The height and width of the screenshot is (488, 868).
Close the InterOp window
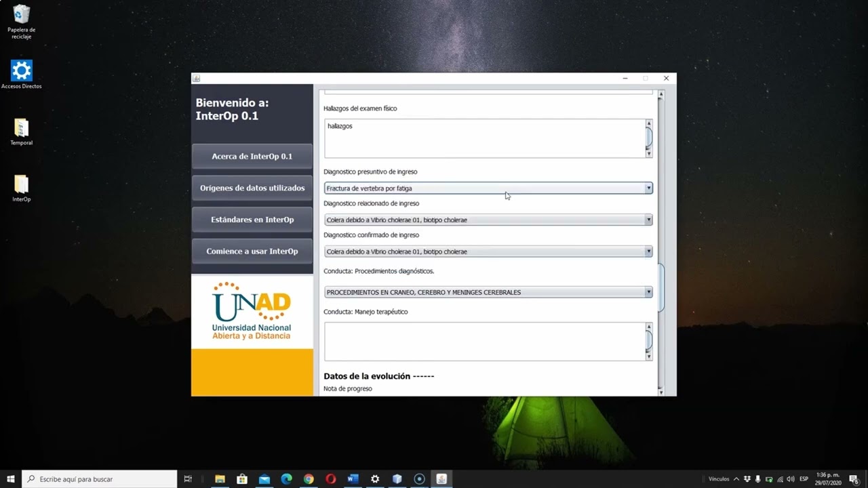pos(666,79)
